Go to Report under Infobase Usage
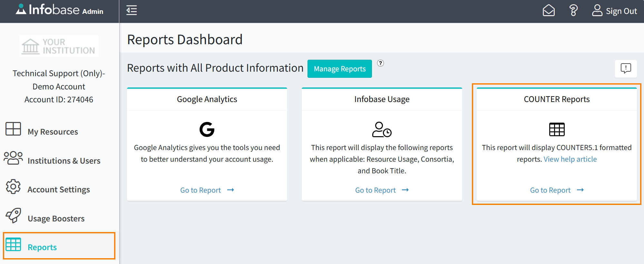This screenshot has width=644, height=264. click(x=376, y=190)
